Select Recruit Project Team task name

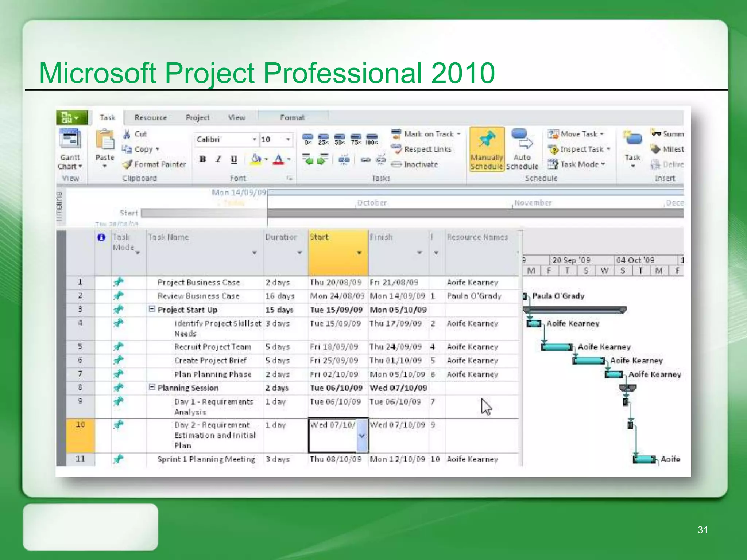213,347
